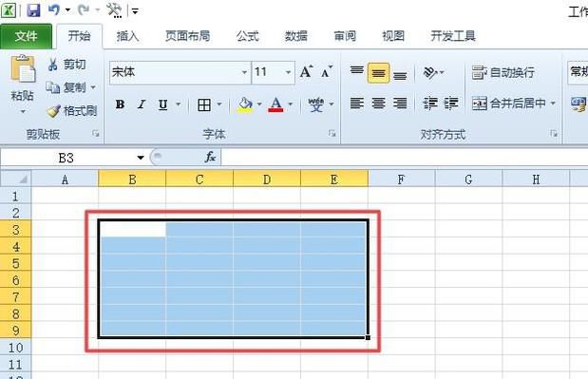Expand underline style options arrow
The image size is (588, 379).
coord(179,104)
